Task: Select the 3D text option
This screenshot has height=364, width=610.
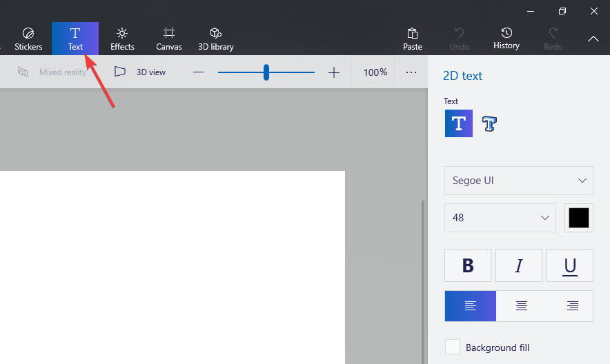Action: (489, 123)
